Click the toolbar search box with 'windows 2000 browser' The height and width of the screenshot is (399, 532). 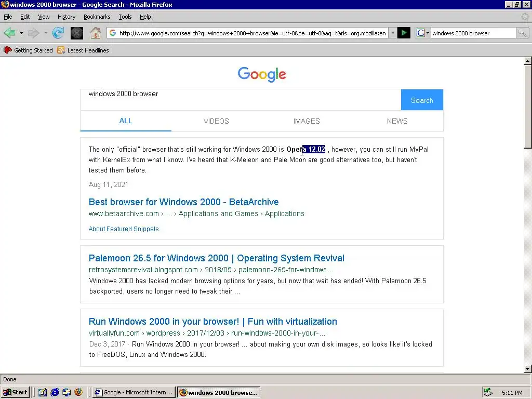point(473,33)
